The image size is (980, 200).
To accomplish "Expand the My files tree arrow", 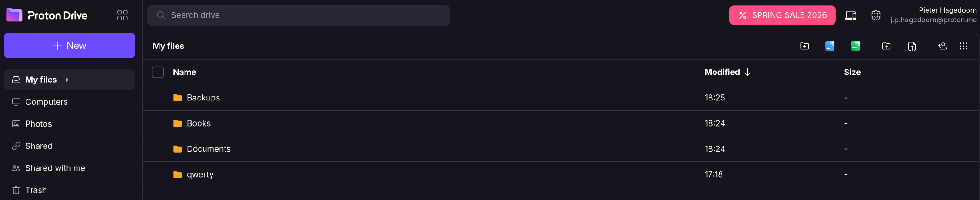I will click(67, 80).
